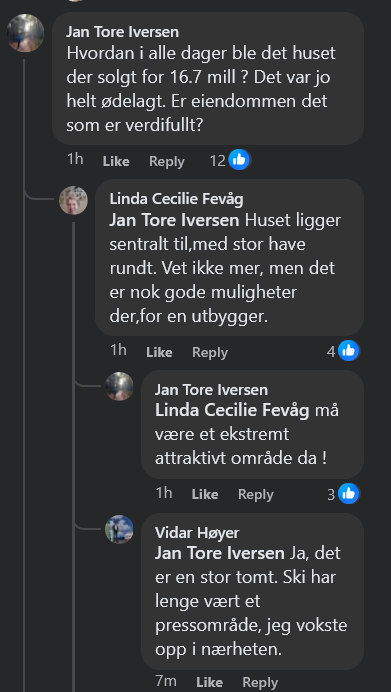The height and width of the screenshot is (692, 391).
Task: Open the like reactions on the 'ekstremt attraktivt område' reply
Action: [x=343, y=494]
